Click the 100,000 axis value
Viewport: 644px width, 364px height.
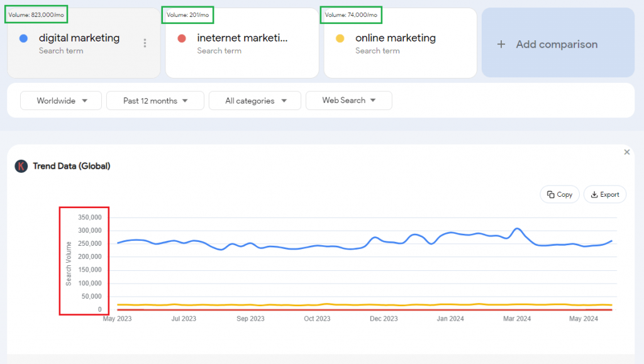point(89,283)
